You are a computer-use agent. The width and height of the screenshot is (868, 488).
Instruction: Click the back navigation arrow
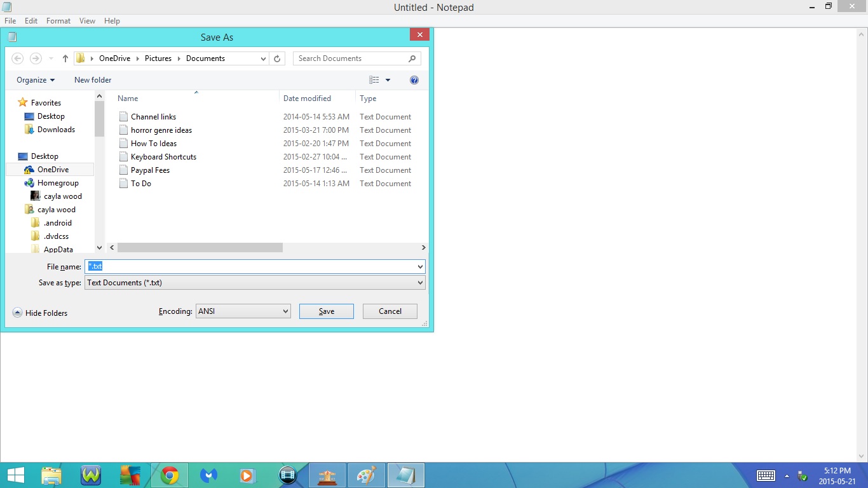click(17, 58)
